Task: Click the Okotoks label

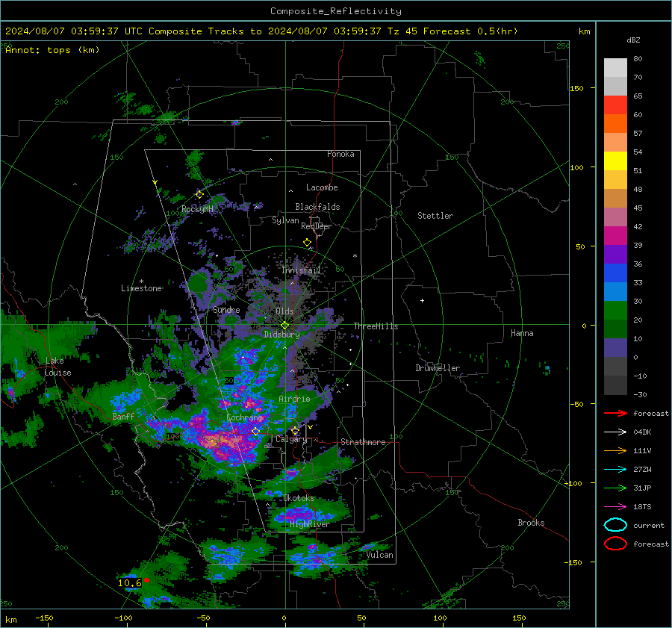Action: point(299,498)
